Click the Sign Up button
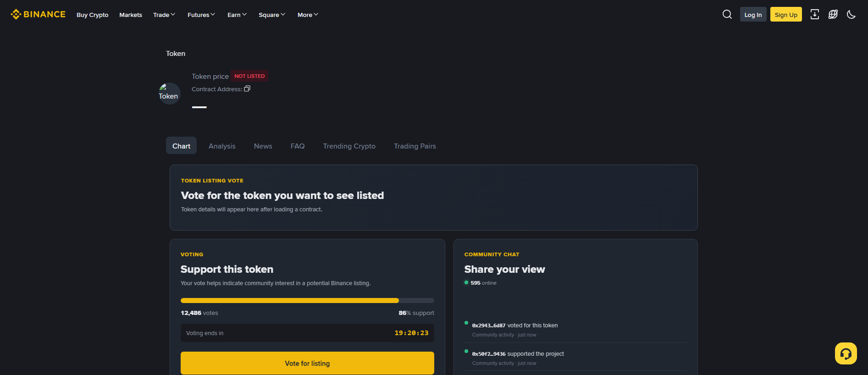Viewport: 868px width, 375px height. tap(786, 15)
